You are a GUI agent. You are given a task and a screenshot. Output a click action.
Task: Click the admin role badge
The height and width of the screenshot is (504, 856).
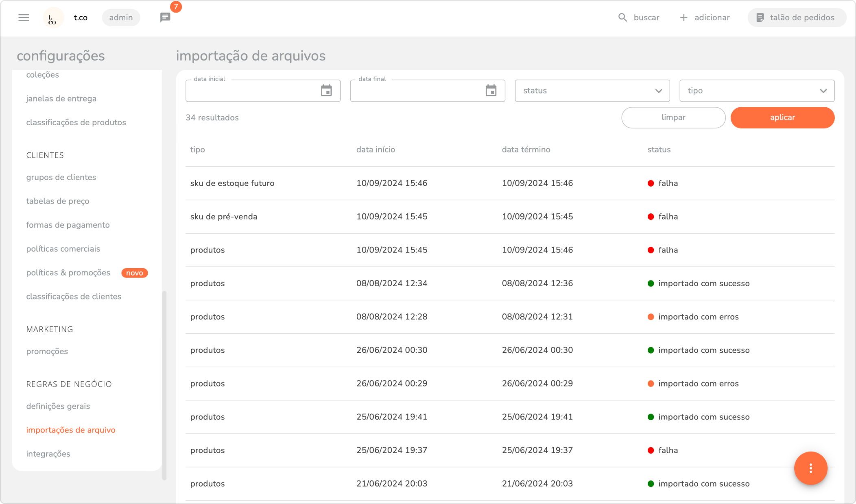pyautogui.click(x=121, y=17)
